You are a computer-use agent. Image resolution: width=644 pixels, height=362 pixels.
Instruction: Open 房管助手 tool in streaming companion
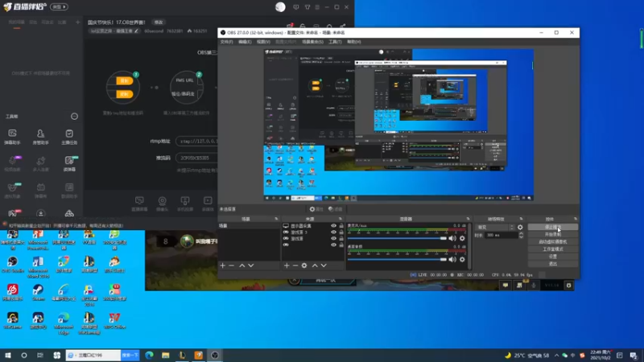pyautogui.click(x=41, y=137)
